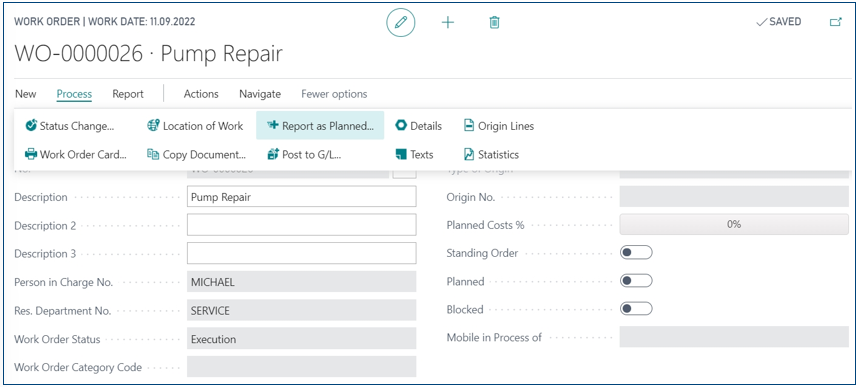Click the Mobile in Process of field
858x387 pixels.
click(x=734, y=337)
